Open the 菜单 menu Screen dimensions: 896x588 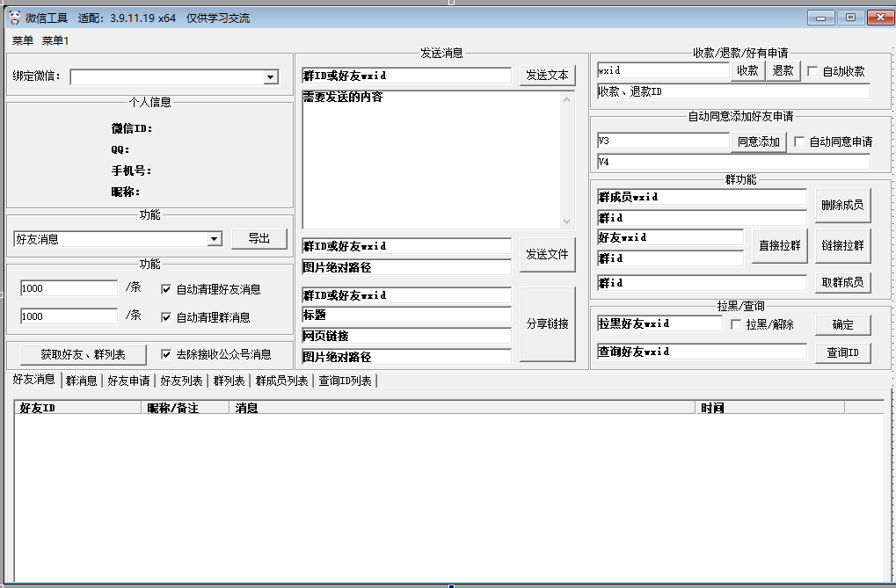[22, 40]
